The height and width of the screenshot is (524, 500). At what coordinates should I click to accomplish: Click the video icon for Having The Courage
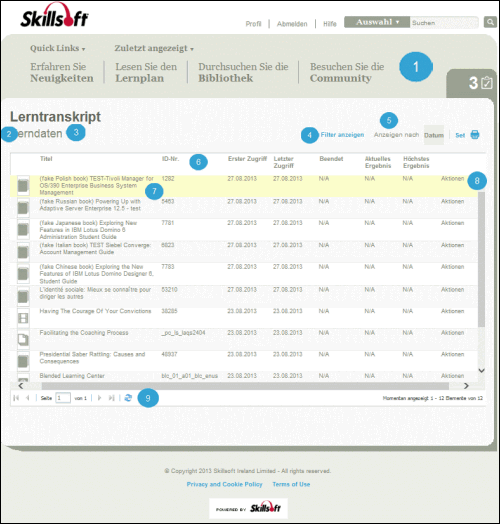(x=23, y=318)
